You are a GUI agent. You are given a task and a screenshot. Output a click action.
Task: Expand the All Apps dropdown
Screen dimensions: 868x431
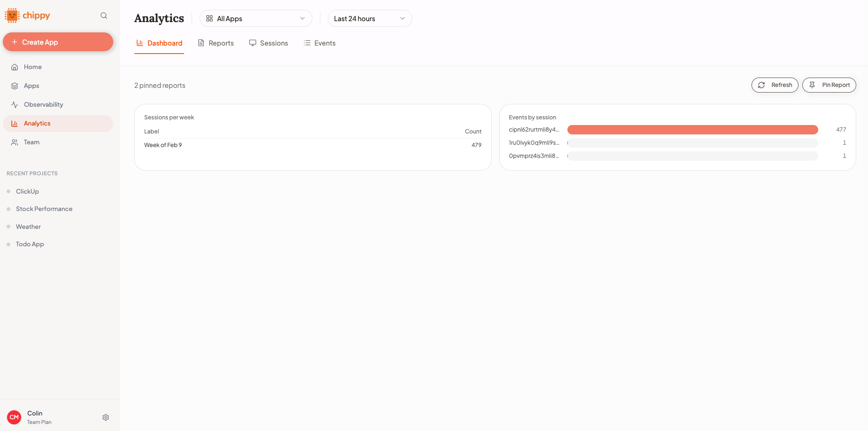click(x=256, y=18)
